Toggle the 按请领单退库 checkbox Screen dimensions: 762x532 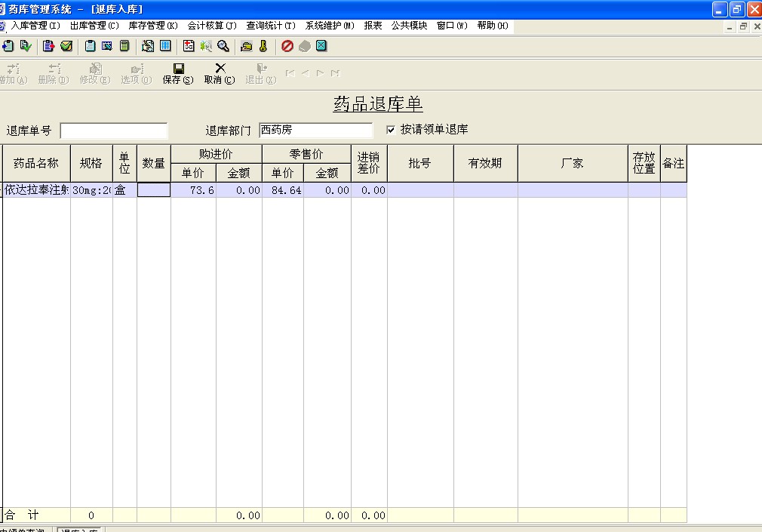(x=391, y=130)
